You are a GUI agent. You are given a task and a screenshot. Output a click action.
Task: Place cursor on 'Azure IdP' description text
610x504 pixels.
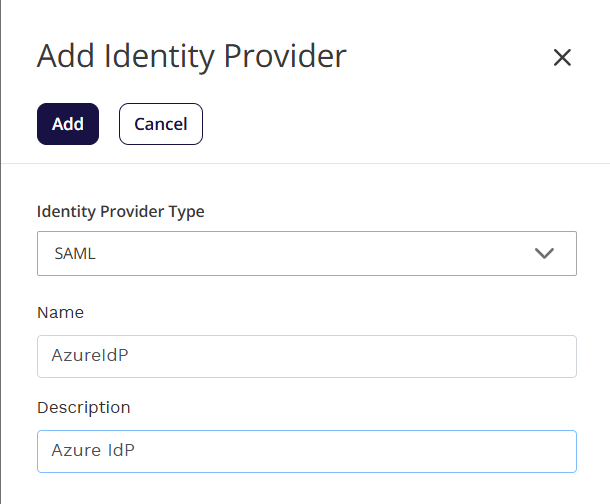coord(93,451)
